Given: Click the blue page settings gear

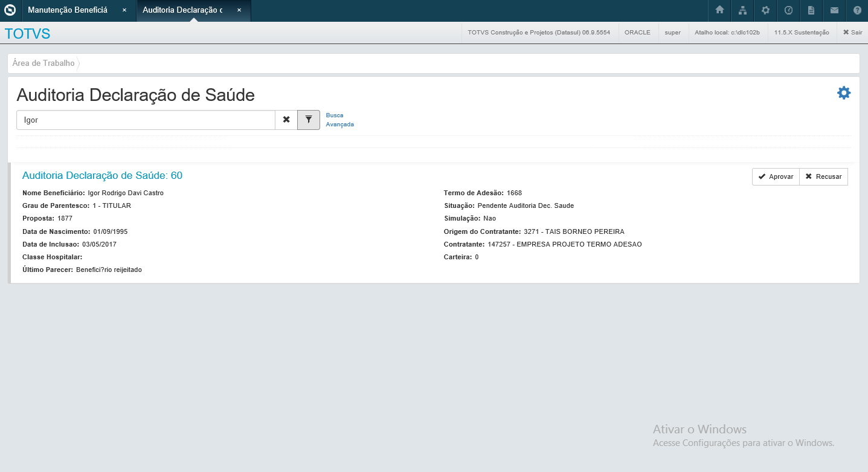Looking at the screenshot, I should click(x=843, y=92).
